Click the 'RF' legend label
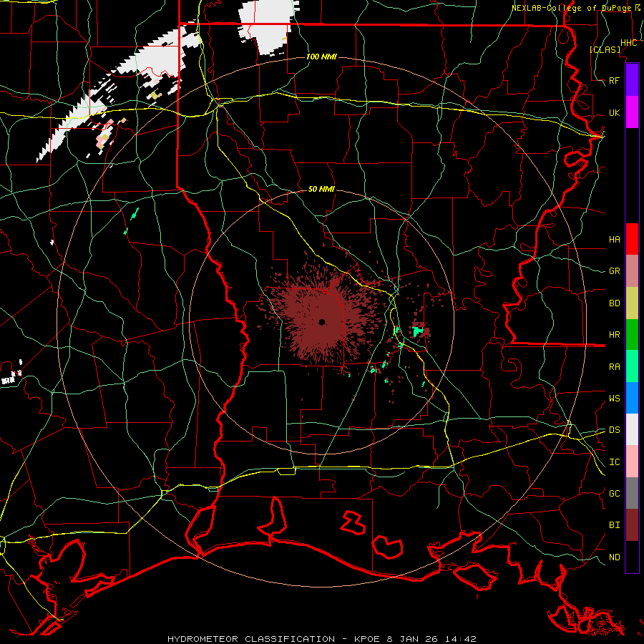 pos(614,80)
